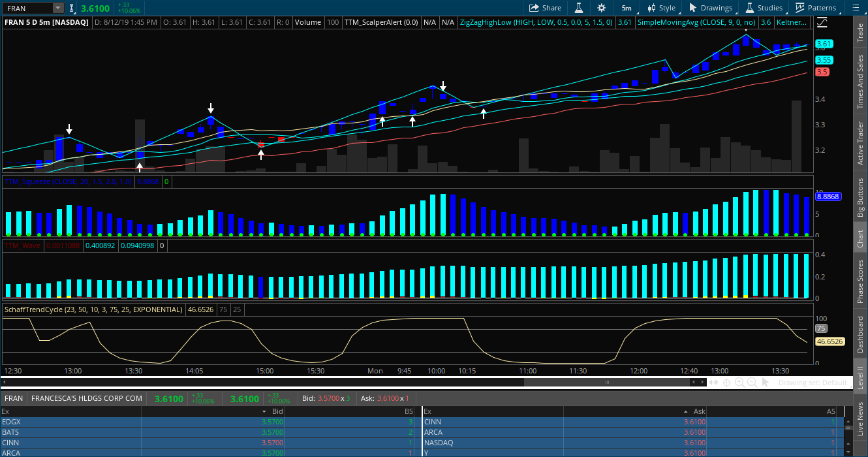This screenshot has width=868, height=457.
Task: Open the Style menu
Action: [661, 8]
